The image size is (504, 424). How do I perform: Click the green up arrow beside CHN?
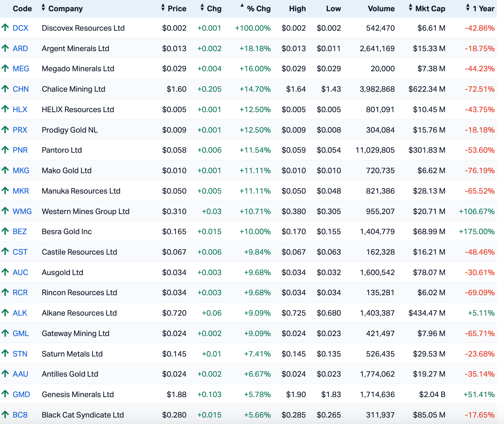5,89
